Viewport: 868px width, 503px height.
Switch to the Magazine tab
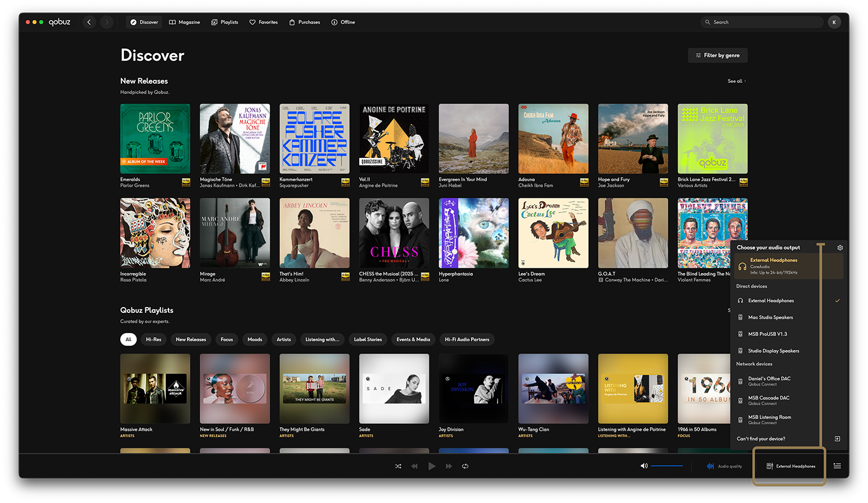pyautogui.click(x=185, y=22)
